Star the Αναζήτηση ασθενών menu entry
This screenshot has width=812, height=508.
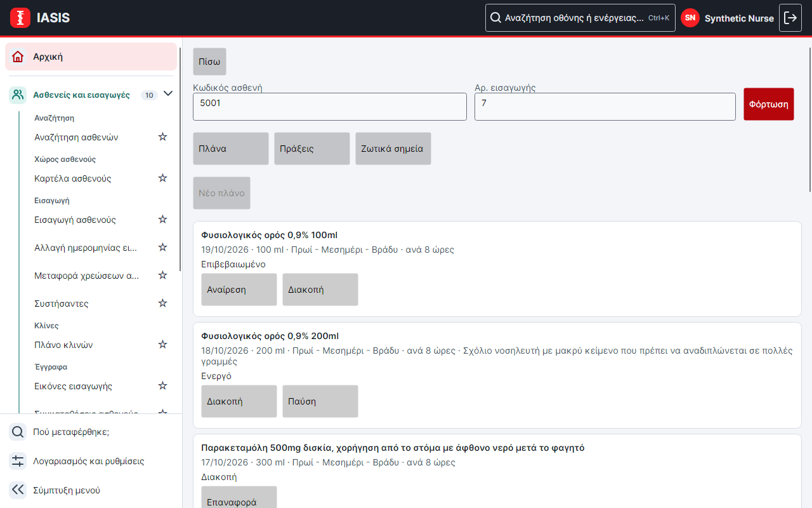162,137
